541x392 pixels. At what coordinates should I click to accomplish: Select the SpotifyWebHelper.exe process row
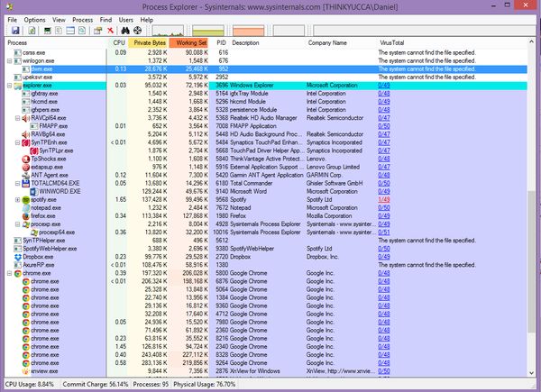click(x=268, y=249)
